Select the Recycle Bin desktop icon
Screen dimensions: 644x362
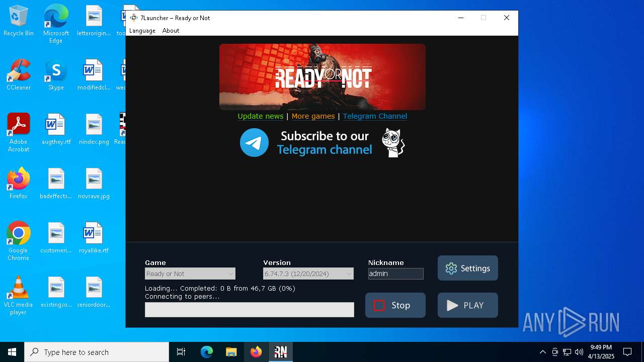19,21
